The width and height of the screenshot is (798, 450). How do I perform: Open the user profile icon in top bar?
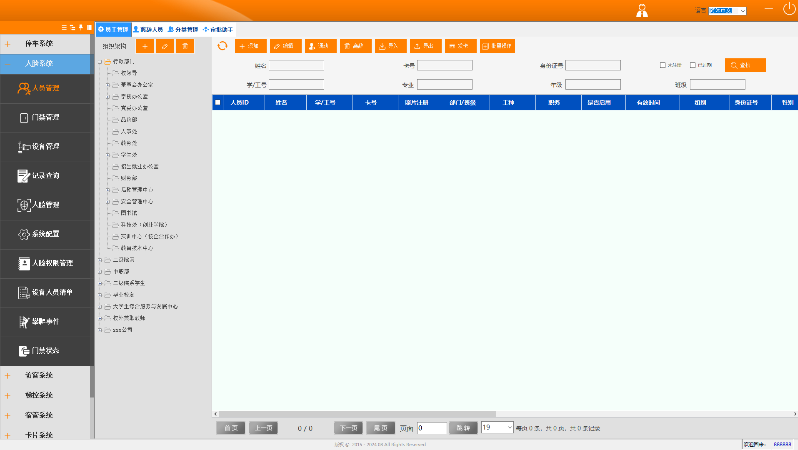click(x=642, y=11)
